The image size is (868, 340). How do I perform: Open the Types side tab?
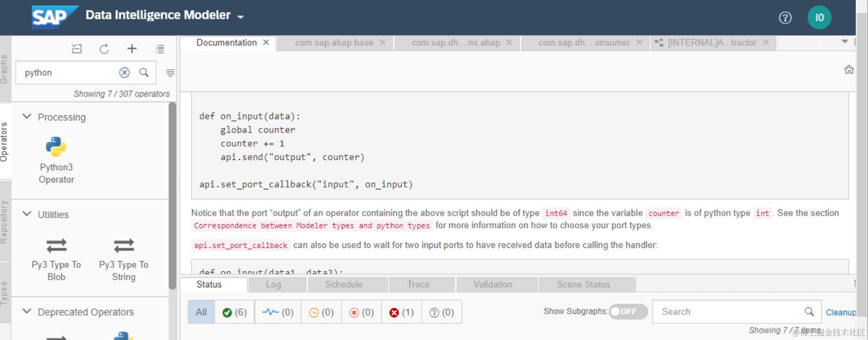coord(5,293)
